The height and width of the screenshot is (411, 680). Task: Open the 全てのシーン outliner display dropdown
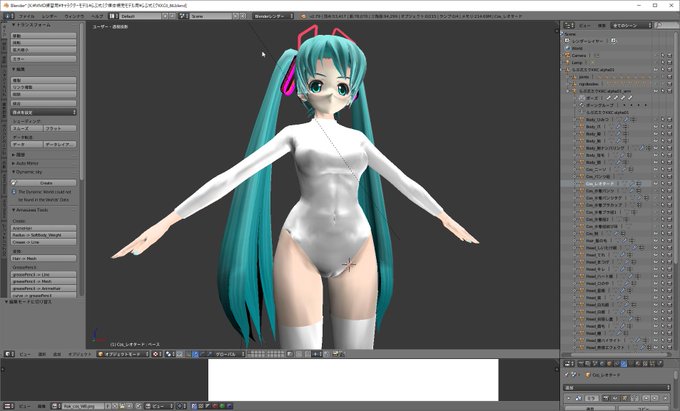click(x=631, y=26)
